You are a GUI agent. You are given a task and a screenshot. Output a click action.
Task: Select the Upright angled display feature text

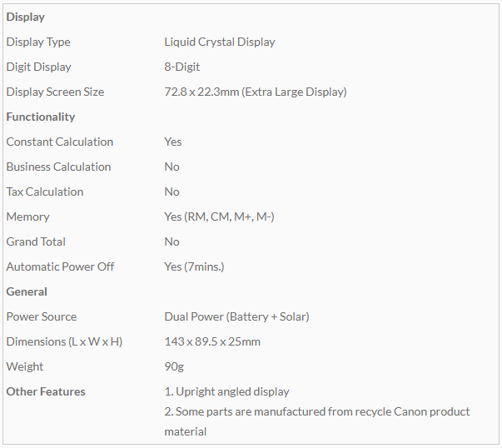click(x=227, y=391)
